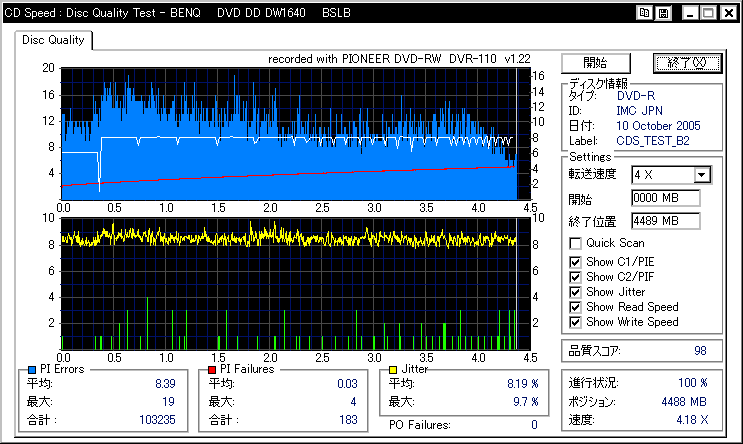Click the quality score value 98
This screenshot has height=444, width=743.
700,351
